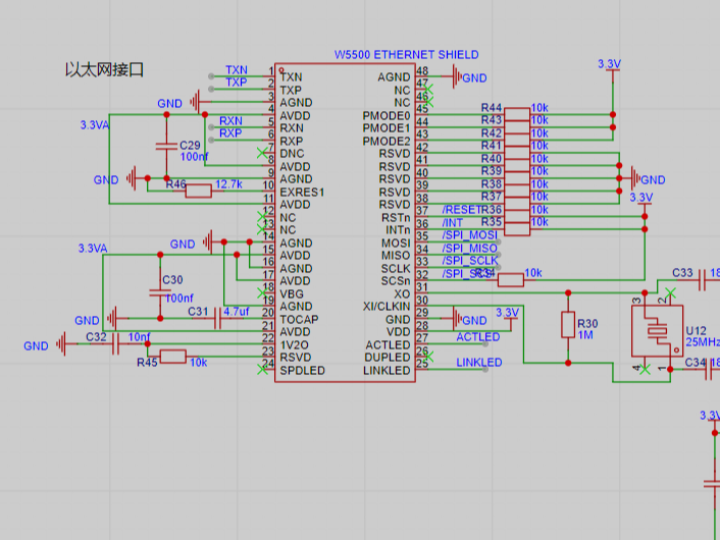
Task: Select resistor R30 1M
Action: point(568,325)
